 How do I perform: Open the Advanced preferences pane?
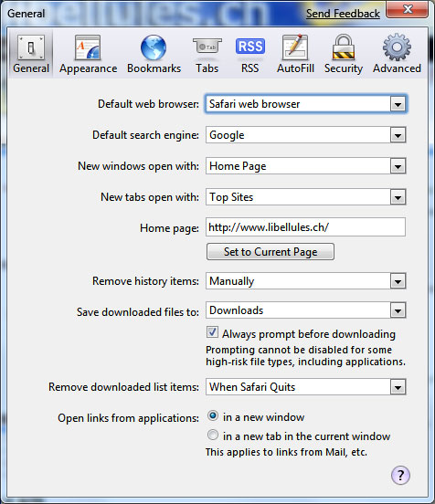(397, 54)
